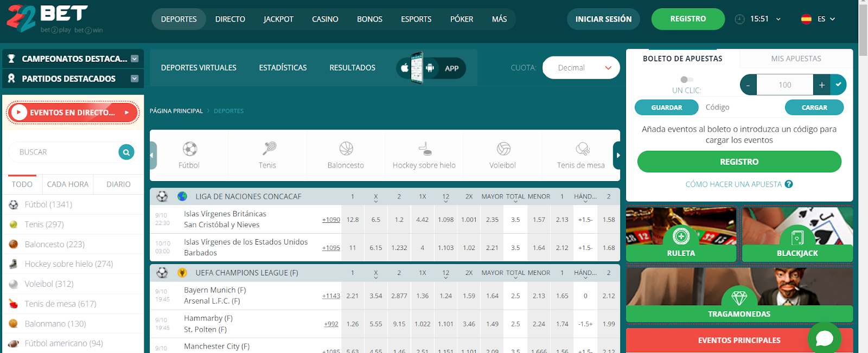The image size is (868, 353).
Task: Open Tenis de mesa carousel tile
Action: click(x=580, y=155)
